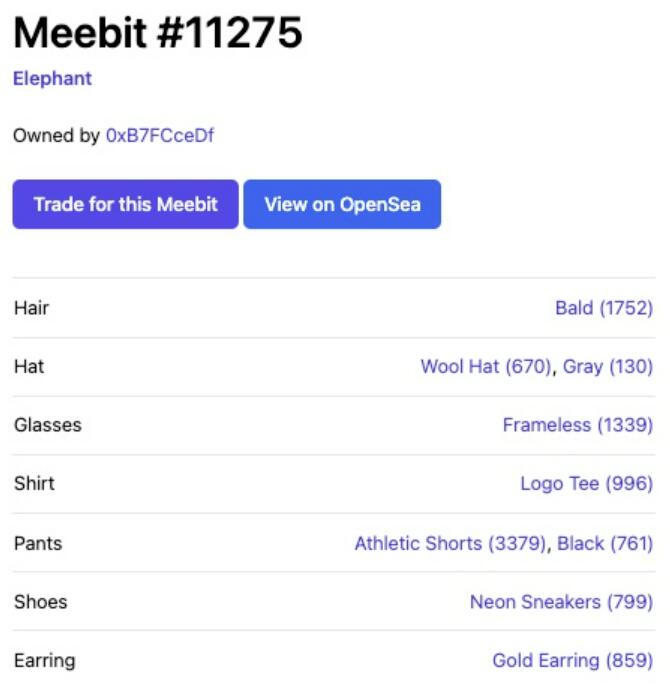Click the Athletic Shorts (3379) link
Image resolution: width=670 pixels, height=688 pixels.
450,544
